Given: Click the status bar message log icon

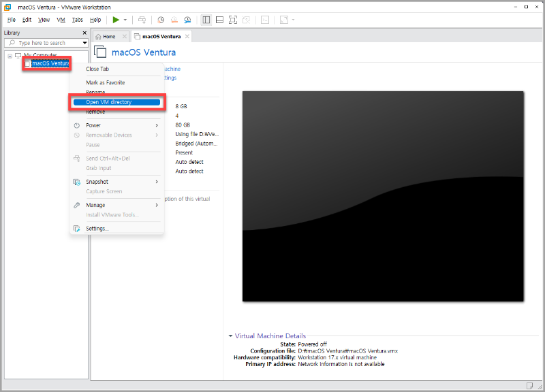Looking at the screenshot, I should click(529, 386).
